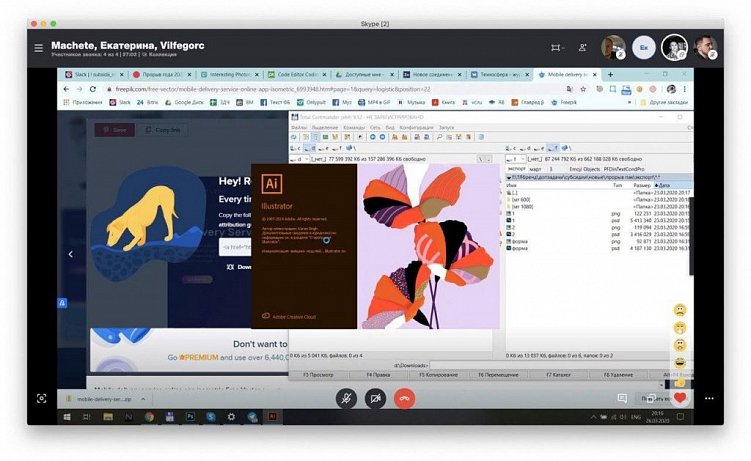Select 'PFDinTextCondPro' folder tab

(624, 169)
